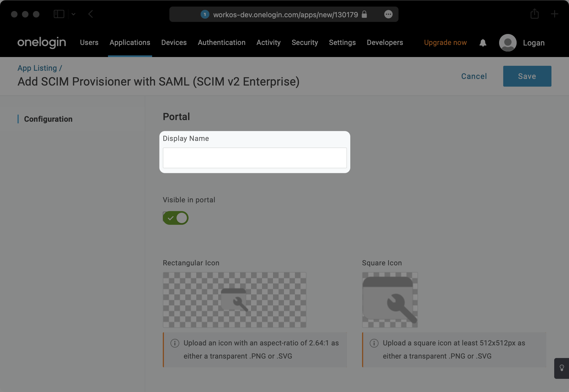569x392 pixels.
Task: Open the notifications bell
Action: tap(483, 43)
